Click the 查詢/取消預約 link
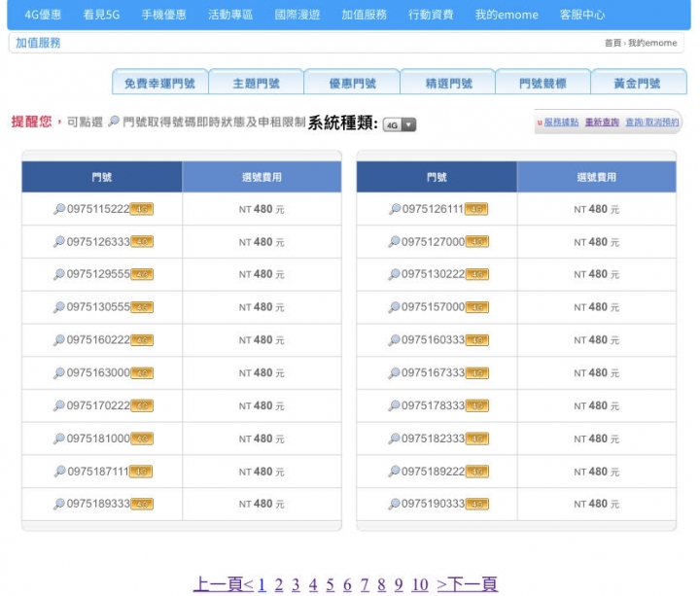This screenshot has height=596, width=700. click(x=652, y=123)
